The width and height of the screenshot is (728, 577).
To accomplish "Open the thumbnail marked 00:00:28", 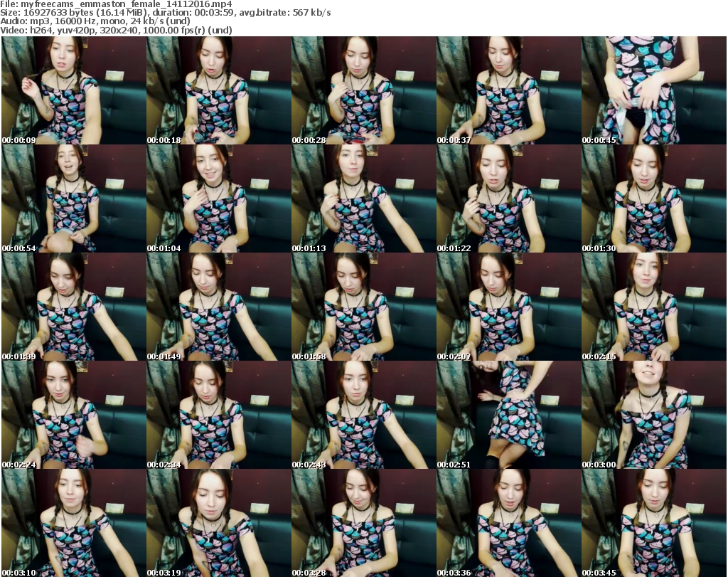I will pyautogui.click(x=363, y=90).
